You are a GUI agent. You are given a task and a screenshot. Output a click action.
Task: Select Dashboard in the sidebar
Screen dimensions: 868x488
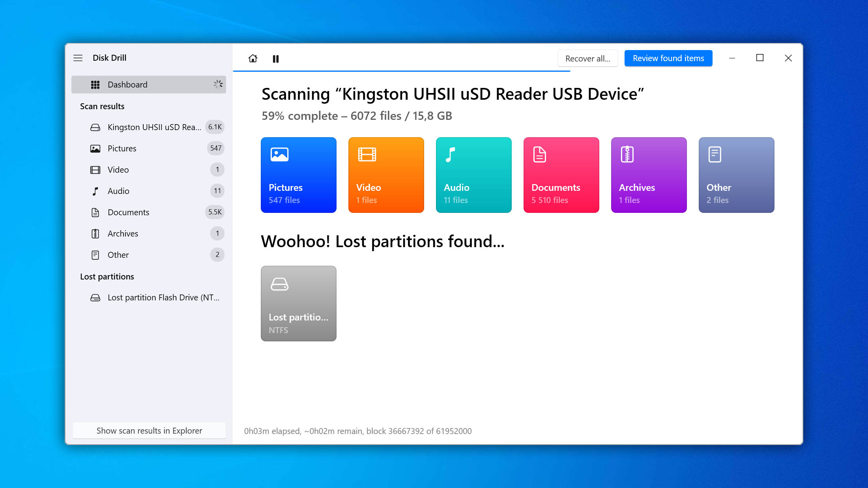point(149,85)
